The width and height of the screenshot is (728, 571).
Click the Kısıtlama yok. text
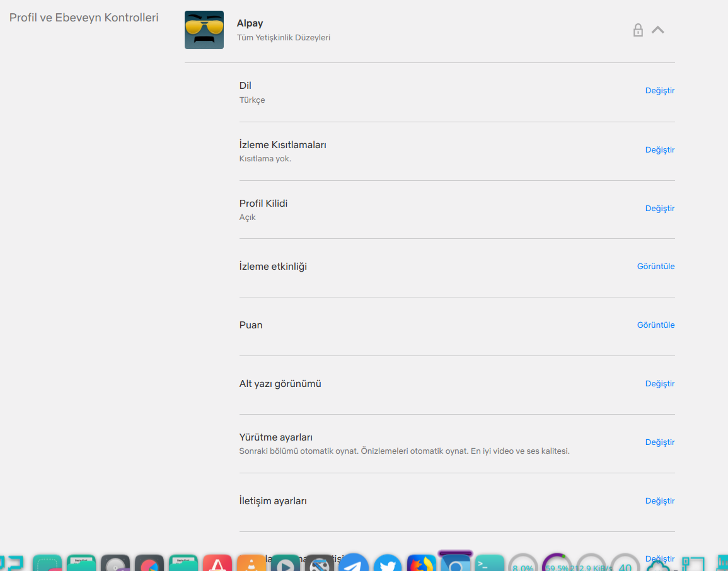(x=265, y=158)
